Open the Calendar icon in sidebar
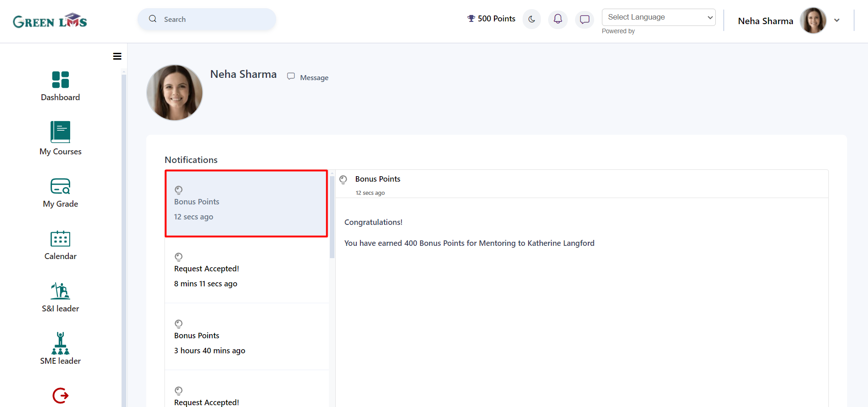This screenshot has height=407, width=868. [61, 239]
